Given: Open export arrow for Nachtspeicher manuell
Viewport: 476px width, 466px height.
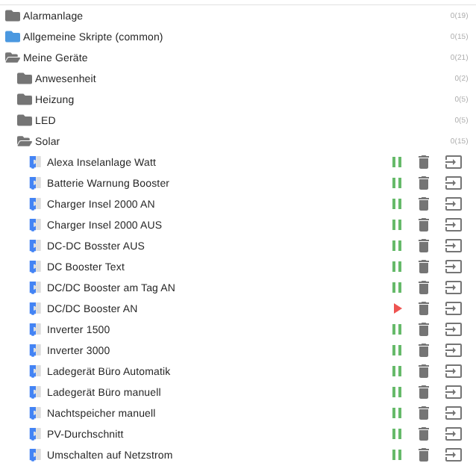Looking at the screenshot, I should click(453, 413).
